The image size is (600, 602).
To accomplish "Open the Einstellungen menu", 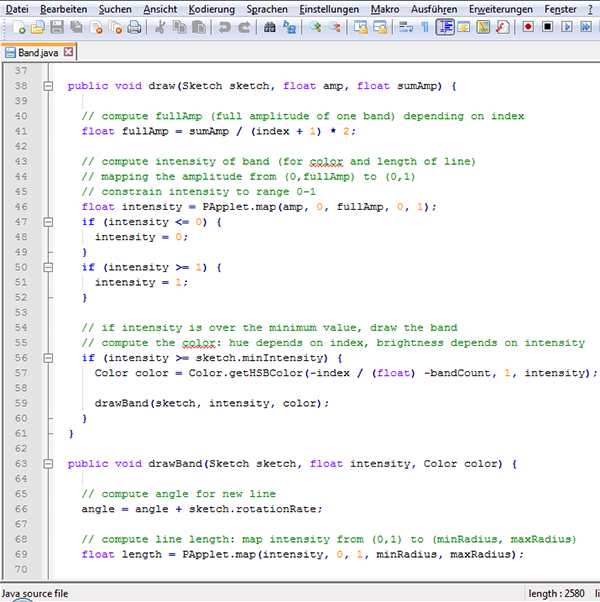I will 329,9.
